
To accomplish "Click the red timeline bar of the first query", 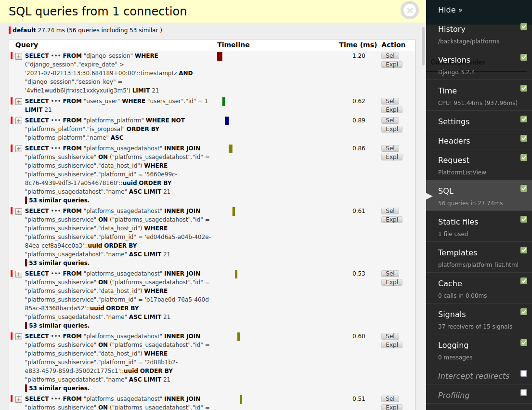I will pos(220,56).
